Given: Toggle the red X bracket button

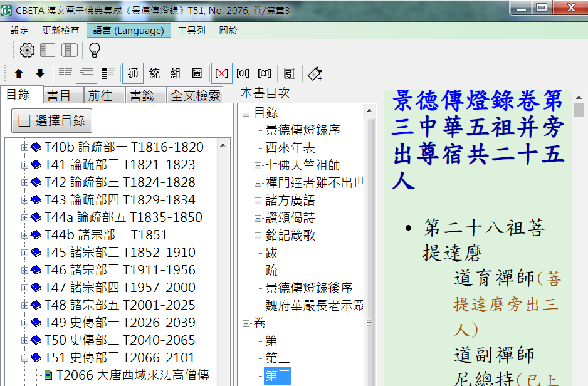Looking at the screenshot, I should [x=221, y=73].
